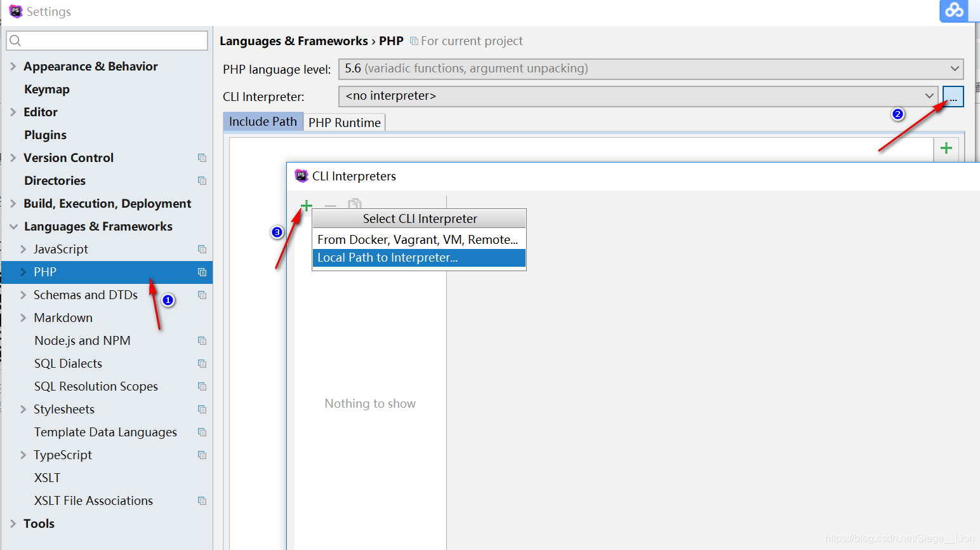Click project-level icon next to Directories
The width and height of the screenshot is (980, 550).
tap(202, 180)
